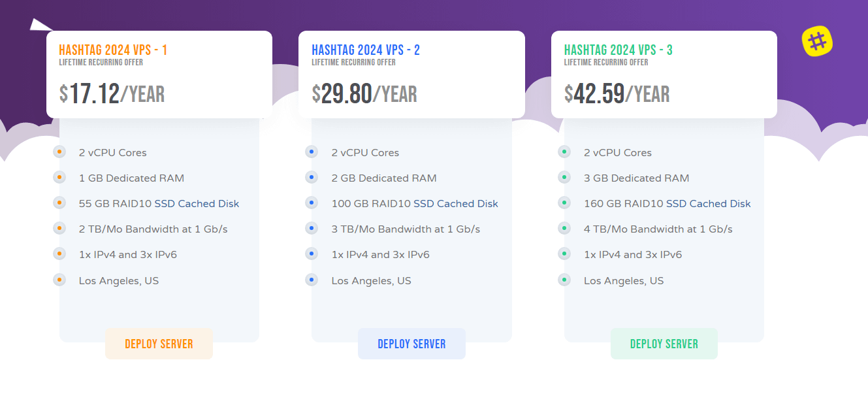Click orange bullet beside 1 GB Dedicated RAM
868x394 pixels.
coord(59,178)
